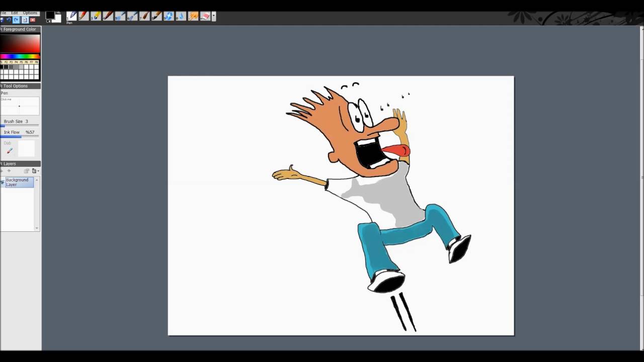This screenshot has width=644, height=362.
Task: Choose the light gray swatch under F5
Action: click(21, 67)
